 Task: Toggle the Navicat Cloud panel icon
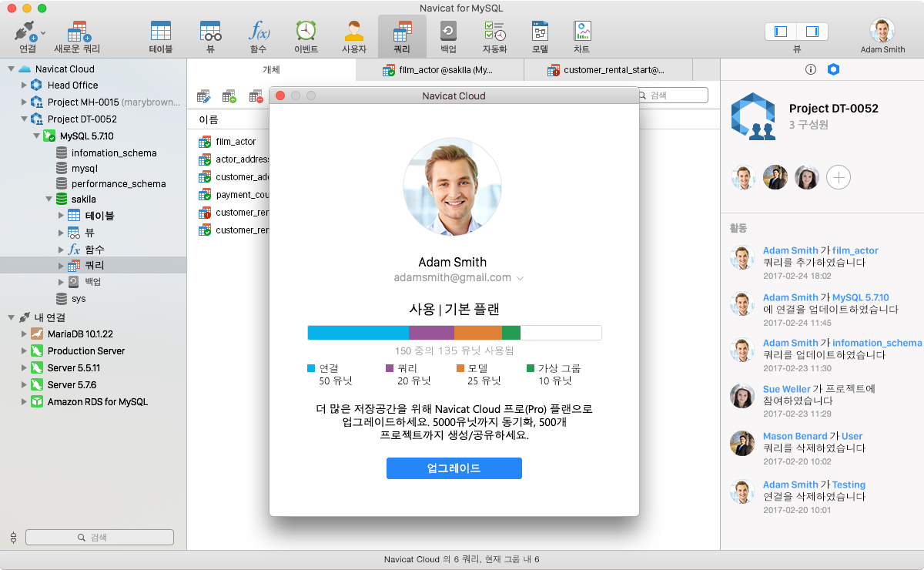click(x=835, y=69)
